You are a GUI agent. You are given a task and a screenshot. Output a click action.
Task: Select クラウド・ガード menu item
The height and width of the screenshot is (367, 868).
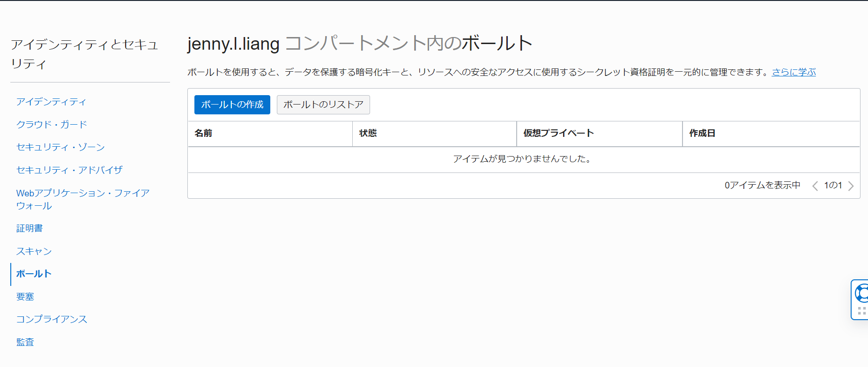(52, 125)
